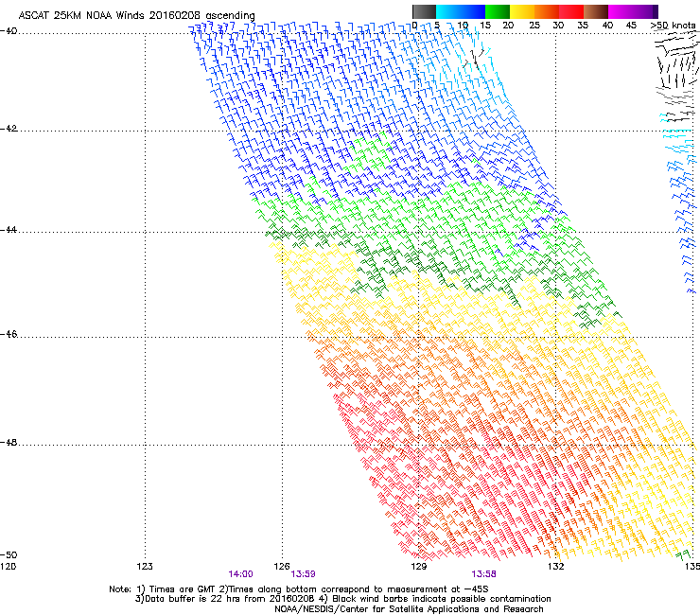This screenshot has width=700, height=615.
Task: Click the red 30-35 knots legend swatch
Action: click(571, 11)
